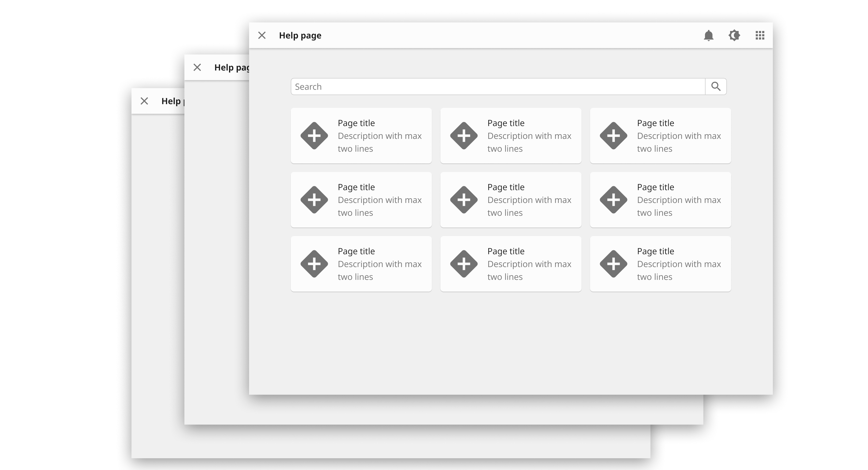This screenshot has height=470, width=868.
Task: Close the front Help page window
Action: point(262,35)
